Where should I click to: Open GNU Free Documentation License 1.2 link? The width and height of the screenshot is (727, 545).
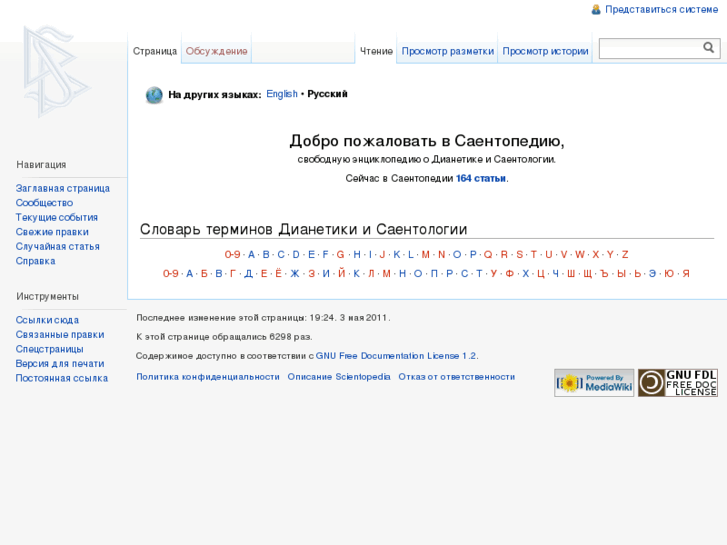(396, 356)
